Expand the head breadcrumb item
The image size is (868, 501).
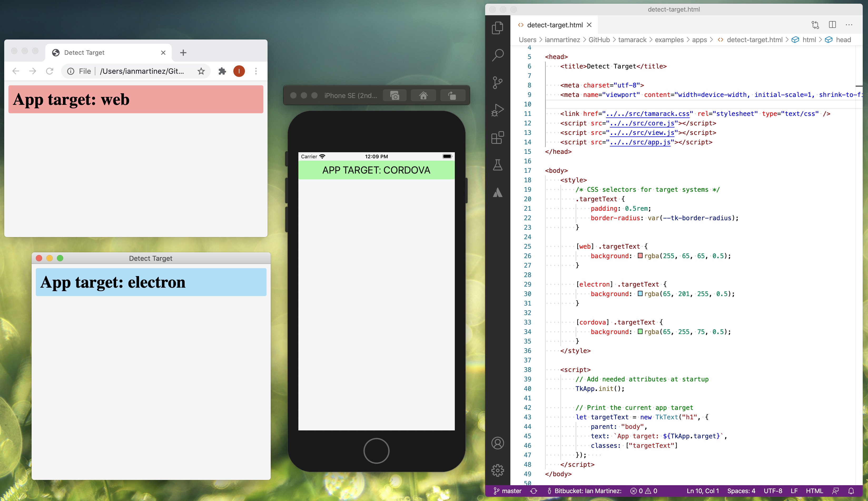(843, 40)
